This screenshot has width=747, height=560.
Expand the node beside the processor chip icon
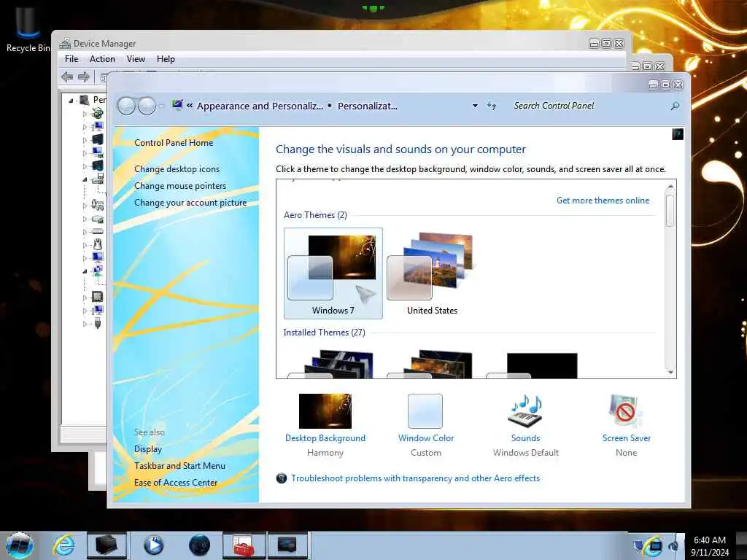pyautogui.click(x=85, y=297)
